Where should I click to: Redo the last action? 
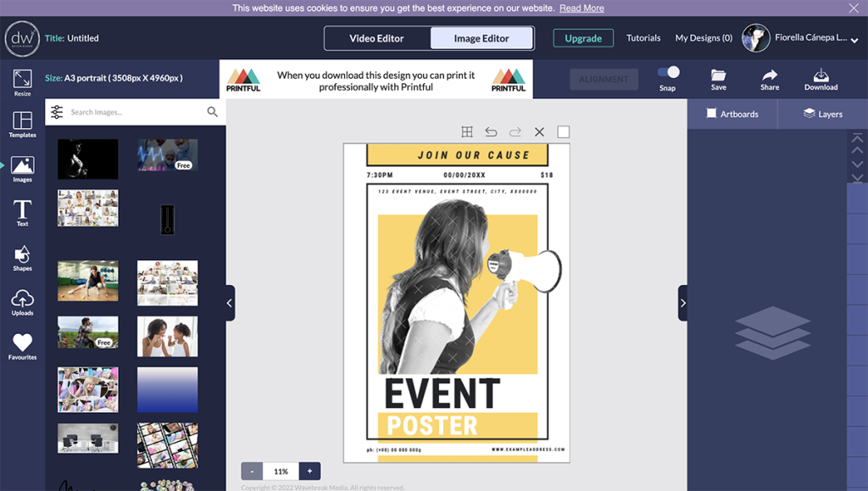pyautogui.click(x=515, y=132)
